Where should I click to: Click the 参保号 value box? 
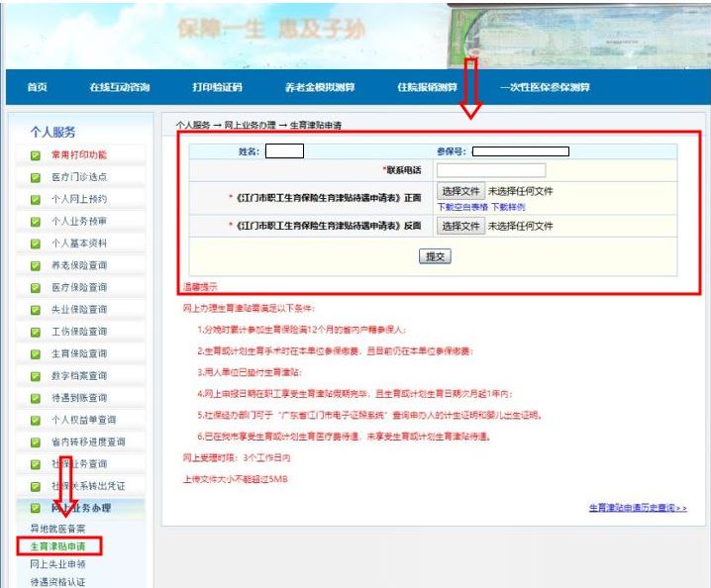click(521, 151)
